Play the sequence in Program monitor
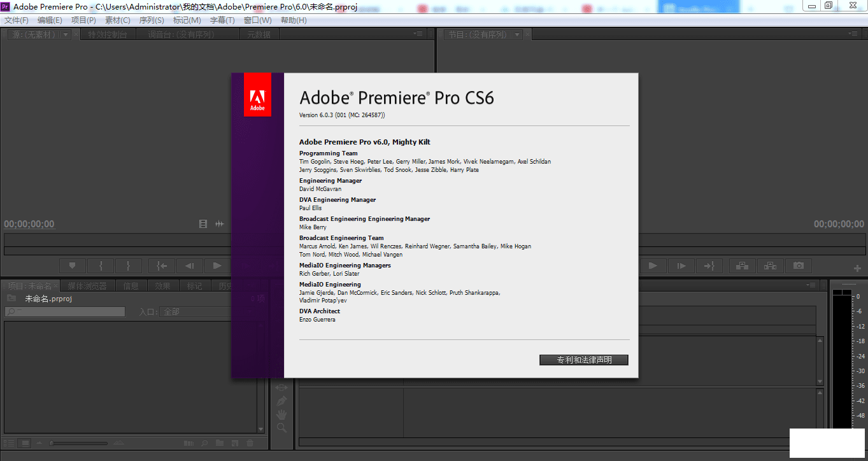Viewport: 868px width, 461px height. 653,266
